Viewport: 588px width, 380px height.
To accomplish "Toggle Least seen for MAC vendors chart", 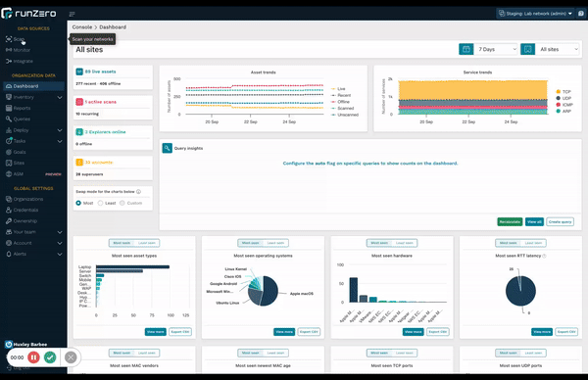I will [x=147, y=353].
